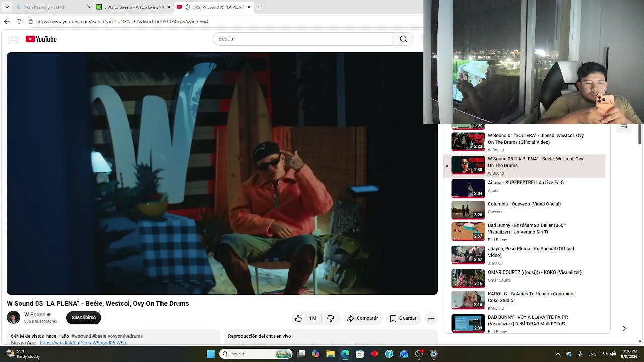This screenshot has height=362, width=644.
Task: Reload the page with the refresh icon
Action: (19, 21)
